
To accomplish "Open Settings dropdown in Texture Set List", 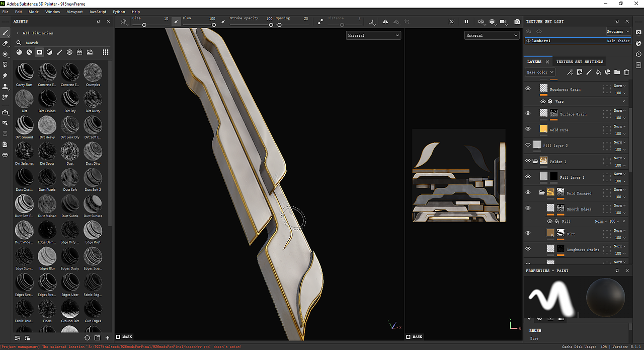I will point(618,31).
